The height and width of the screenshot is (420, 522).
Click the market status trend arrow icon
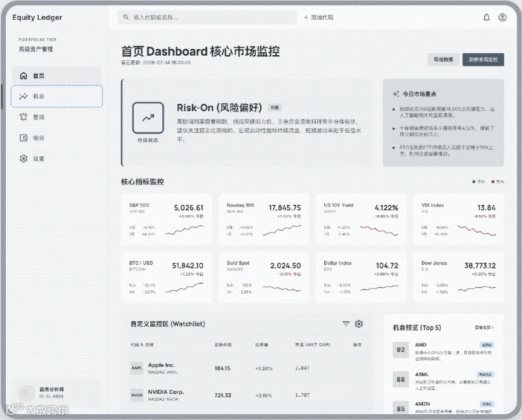click(148, 118)
